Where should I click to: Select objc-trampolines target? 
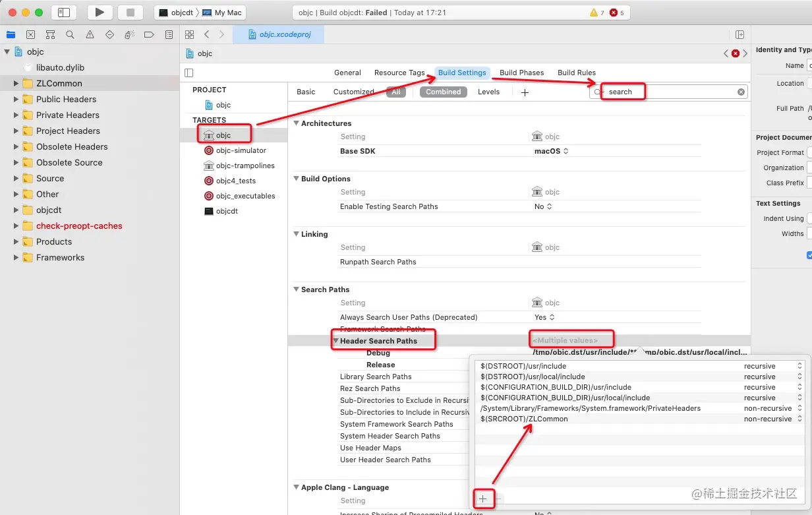[240, 166]
